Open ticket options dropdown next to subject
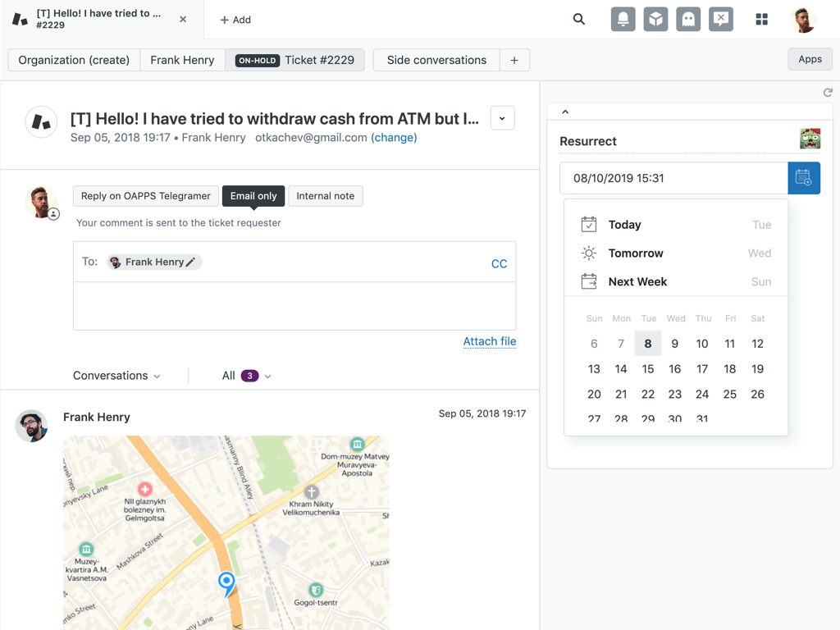 [502, 118]
